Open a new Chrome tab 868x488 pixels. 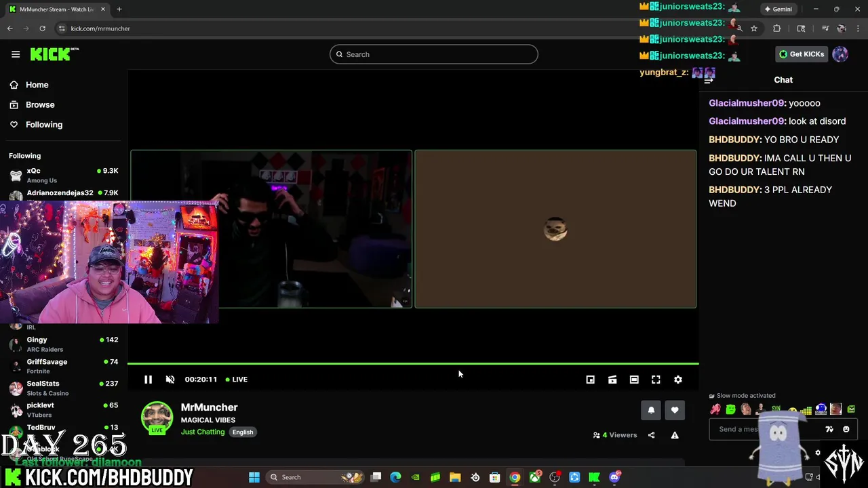tap(119, 9)
